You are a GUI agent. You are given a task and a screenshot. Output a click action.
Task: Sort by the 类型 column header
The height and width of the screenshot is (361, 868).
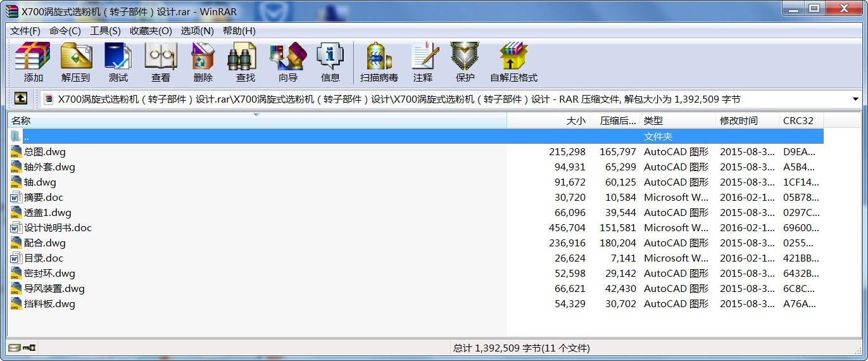678,120
